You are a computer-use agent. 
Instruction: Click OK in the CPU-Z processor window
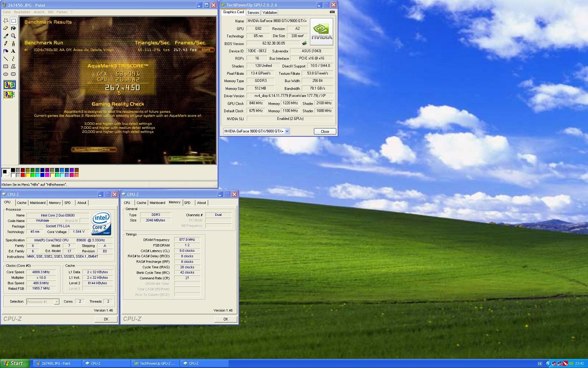[106, 319]
